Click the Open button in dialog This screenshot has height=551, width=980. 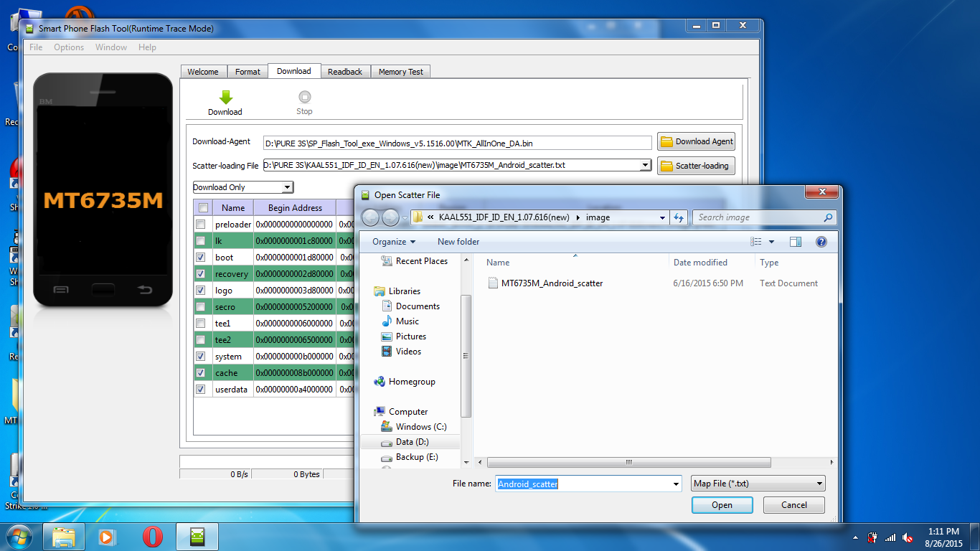point(722,505)
